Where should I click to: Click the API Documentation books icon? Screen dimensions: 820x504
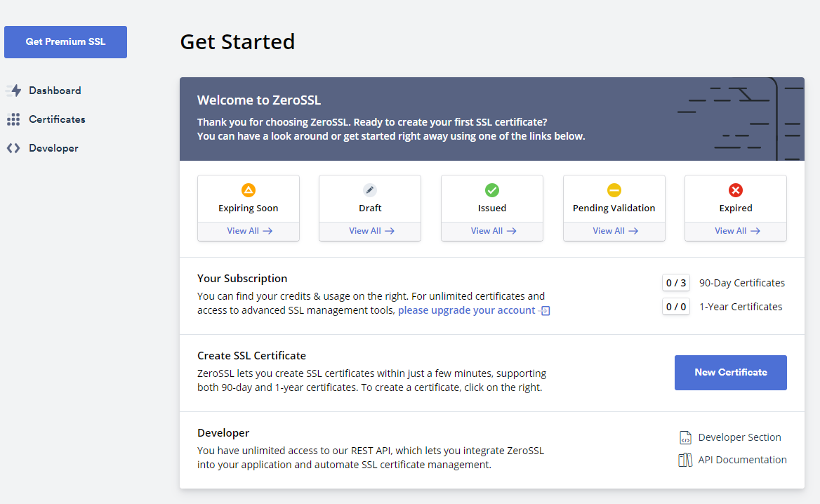coord(685,460)
